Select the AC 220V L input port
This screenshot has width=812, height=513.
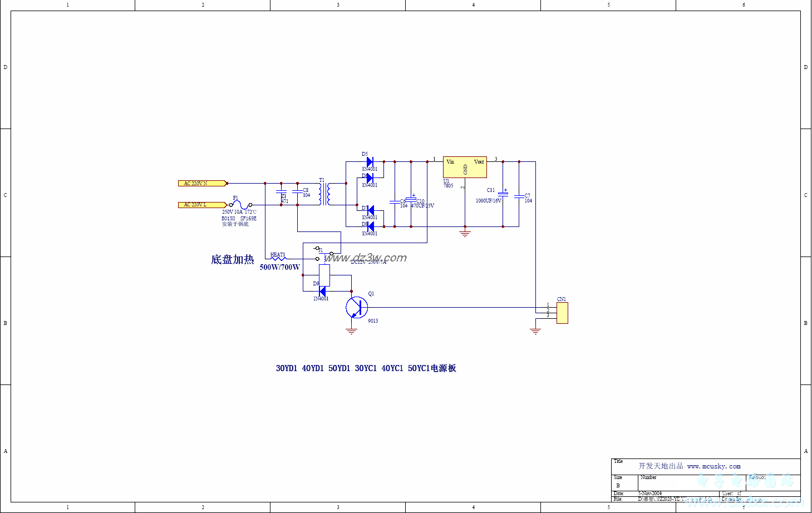[202, 205]
